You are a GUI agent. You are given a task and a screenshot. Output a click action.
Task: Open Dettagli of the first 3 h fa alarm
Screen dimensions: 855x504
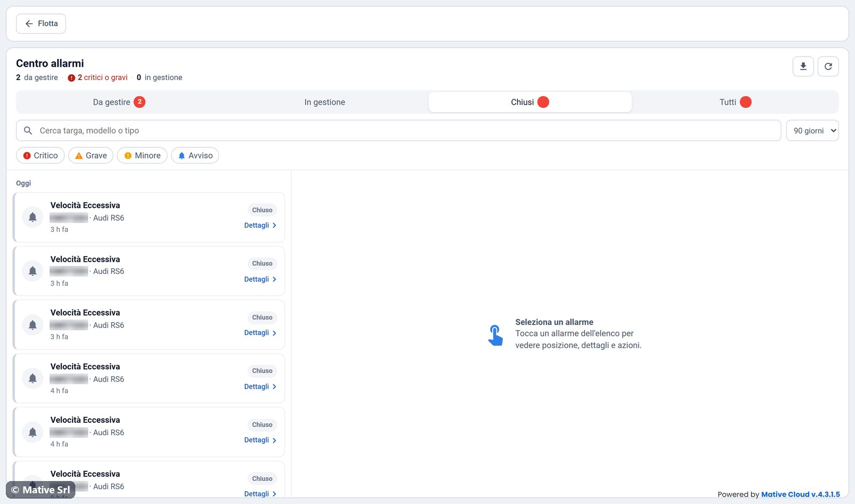pos(260,225)
